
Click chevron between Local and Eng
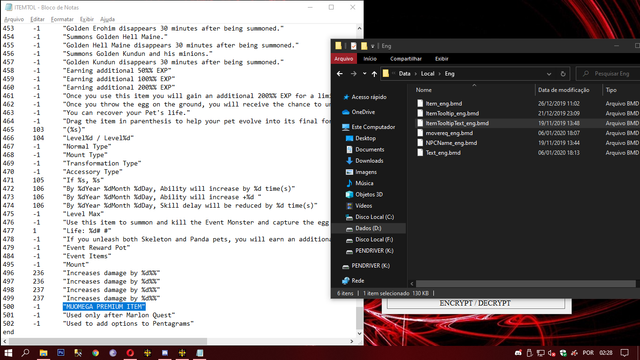[x=440, y=74]
